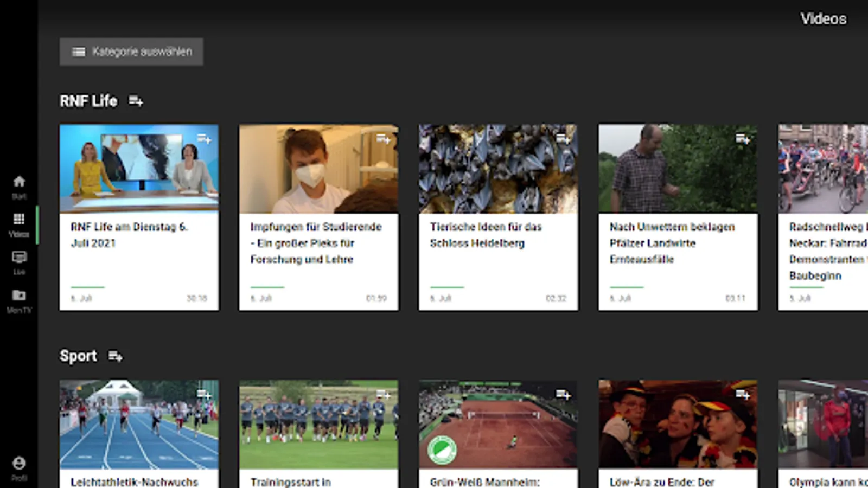Click the date on 'RNF Life am Dienstag' card
This screenshot has width=868, height=488.
pos(81,298)
